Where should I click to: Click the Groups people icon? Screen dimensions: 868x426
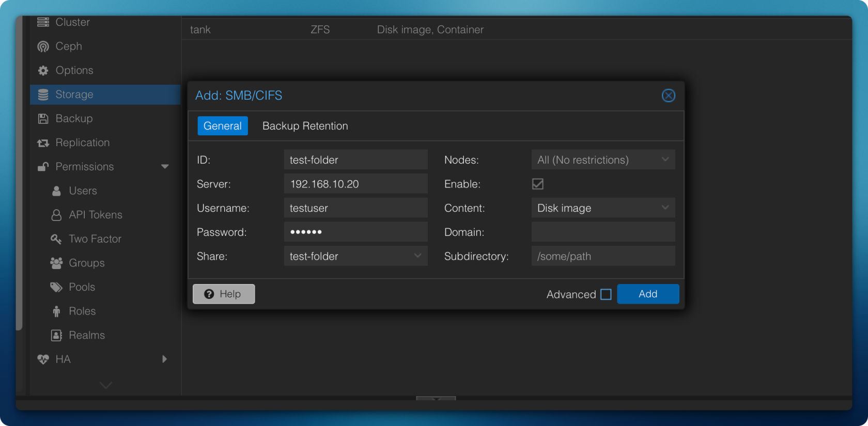click(56, 263)
